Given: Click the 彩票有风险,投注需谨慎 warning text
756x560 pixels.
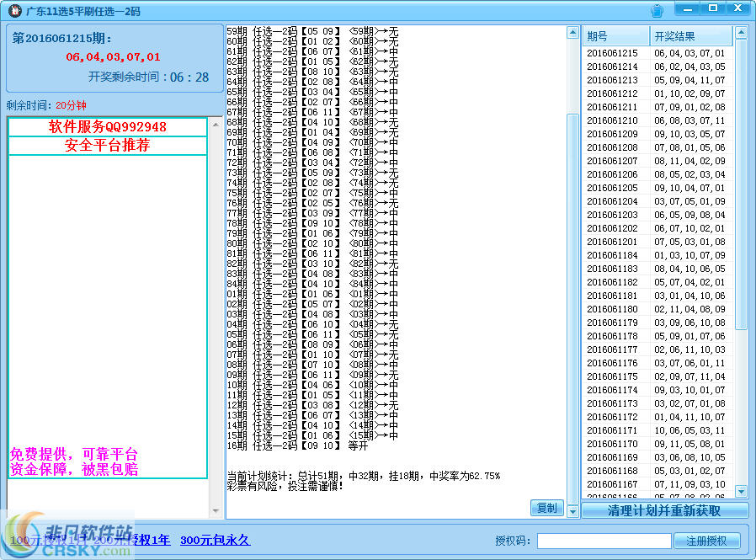Looking at the screenshot, I should point(285,486).
